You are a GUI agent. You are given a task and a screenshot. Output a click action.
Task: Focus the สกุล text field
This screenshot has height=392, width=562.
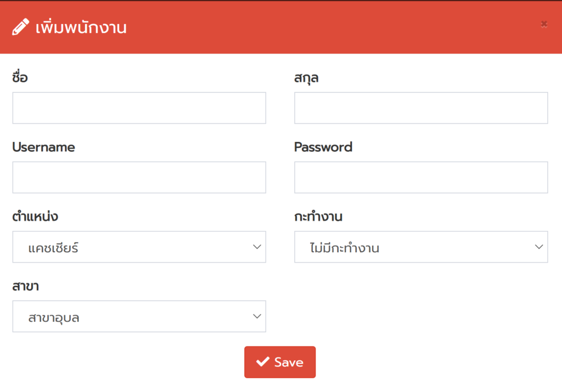421,108
